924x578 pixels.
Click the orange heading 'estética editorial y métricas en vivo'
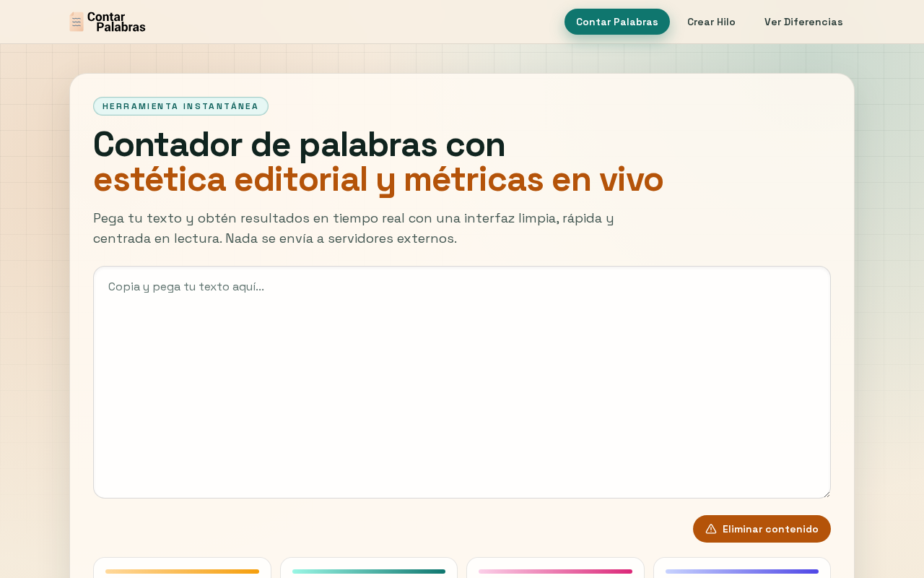click(x=378, y=179)
